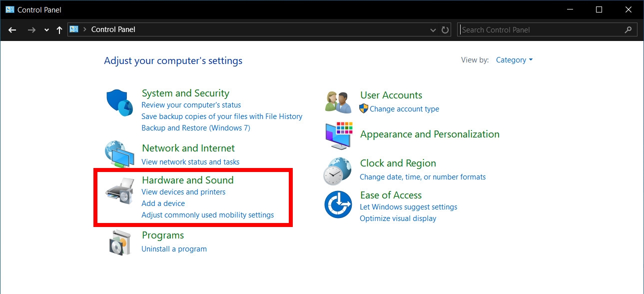Go back with the back arrow

[12, 30]
